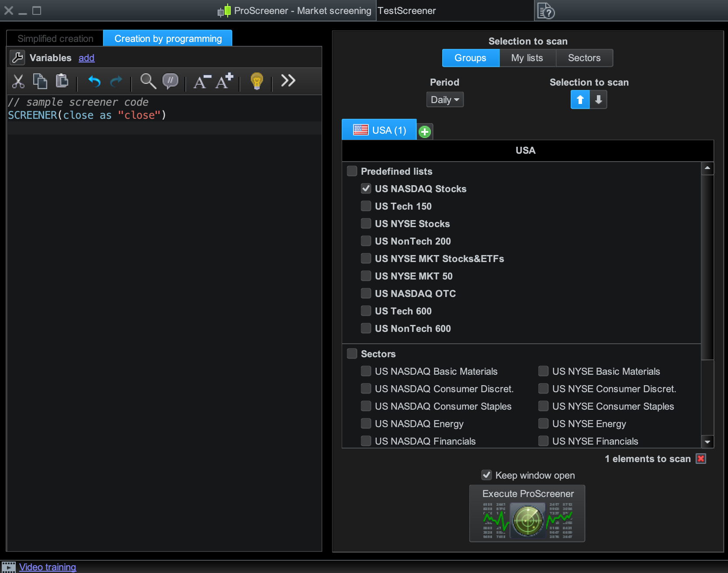Check US Tech 600 list

366,311
